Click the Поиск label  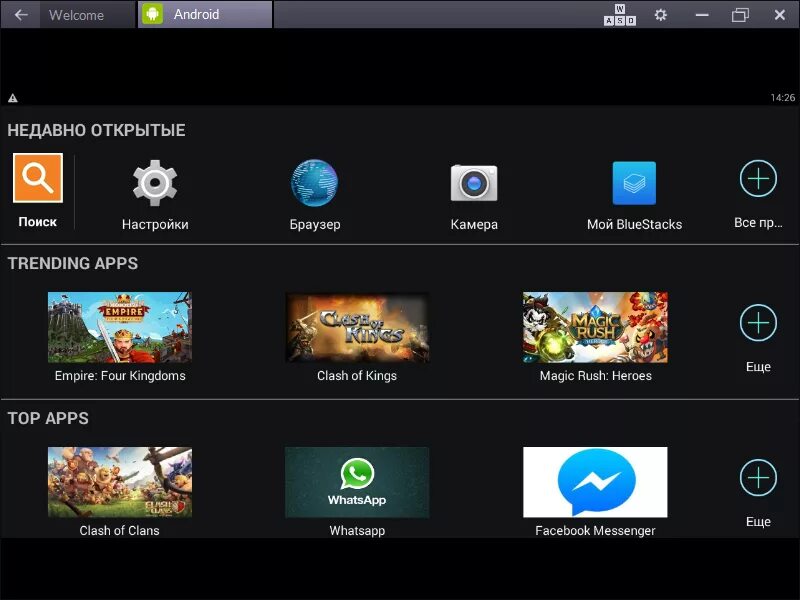(x=38, y=221)
